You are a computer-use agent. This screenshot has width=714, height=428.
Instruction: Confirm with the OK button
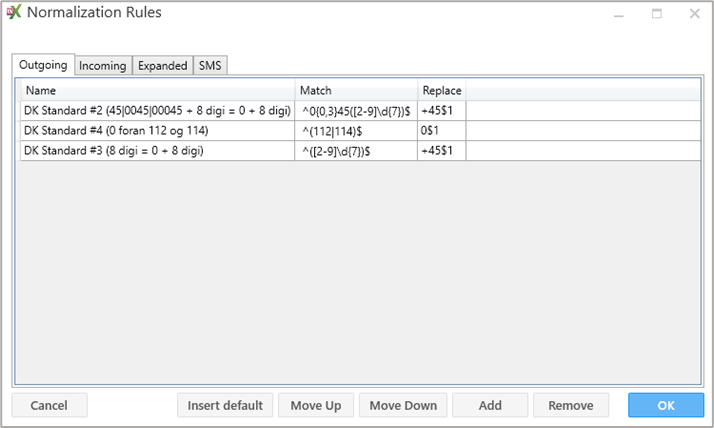click(665, 405)
